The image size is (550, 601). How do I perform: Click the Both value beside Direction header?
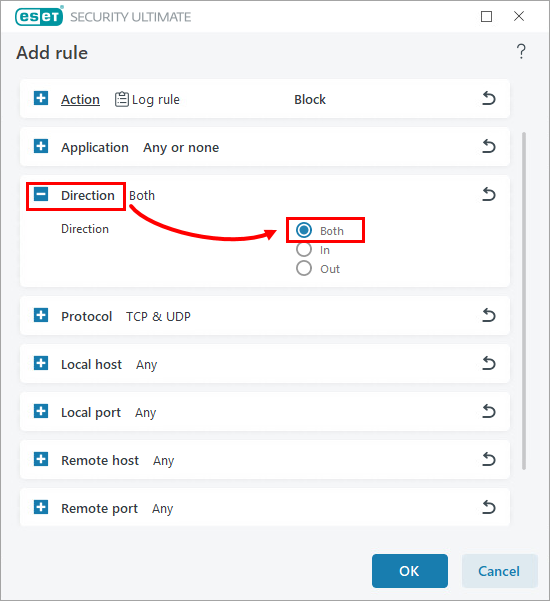click(142, 195)
